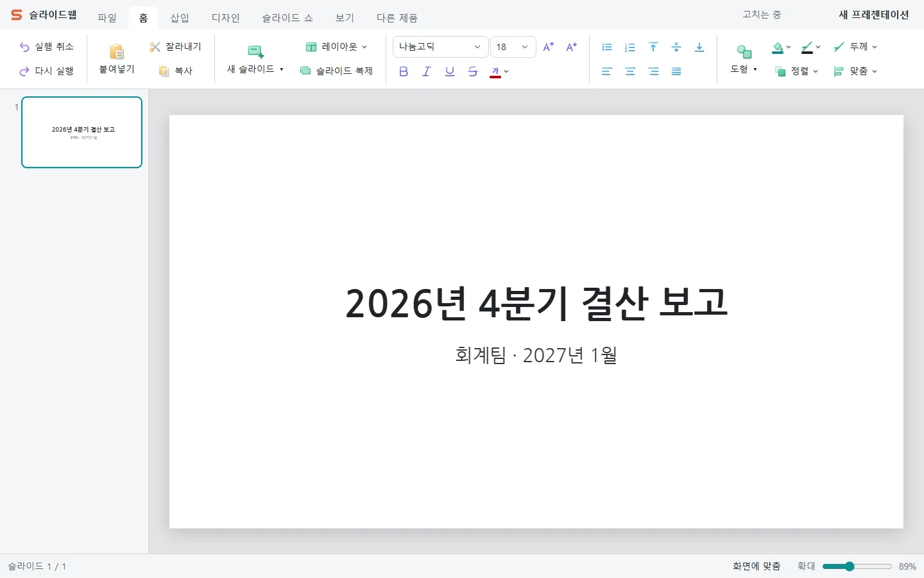The width and height of the screenshot is (924, 578).
Task: Duplicate the slide via 슬라이드 복제
Action: coord(336,71)
